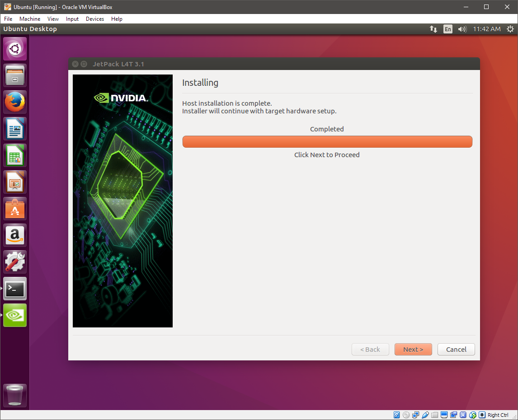The image size is (518, 420).
Task: Open the VirtualBox Help menu
Action: [x=117, y=19]
